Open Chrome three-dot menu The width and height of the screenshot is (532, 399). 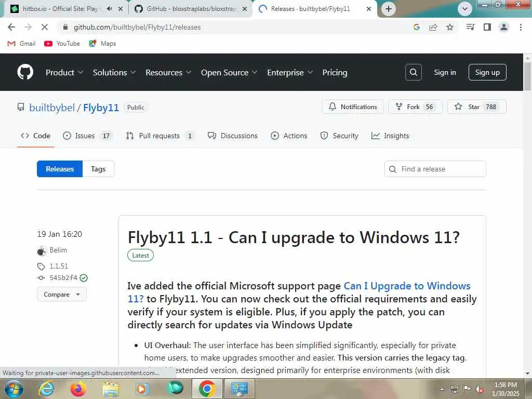[521, 27]
